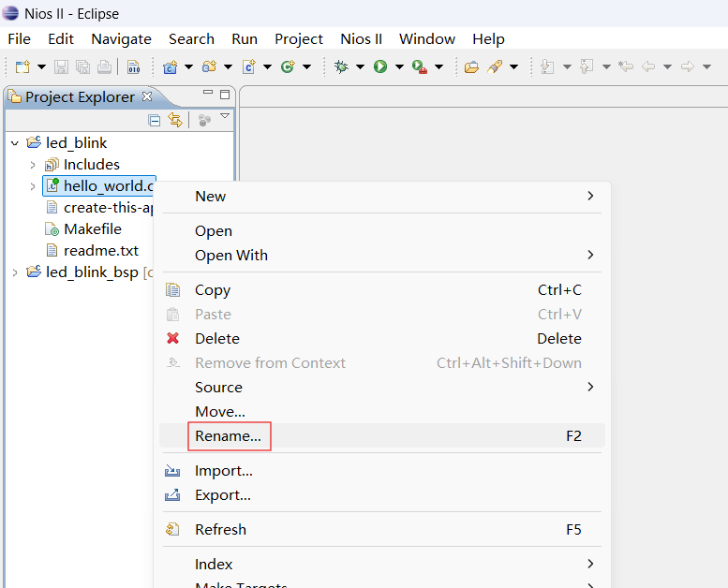728x588 pixels.
Task: Open the Help menu
Action: point(488,39)
